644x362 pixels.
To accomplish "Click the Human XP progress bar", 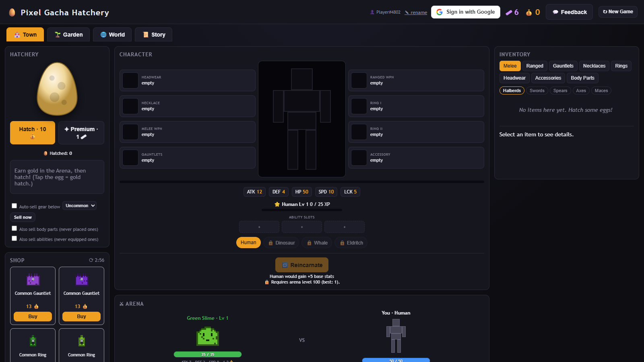I will coord(302,210).
